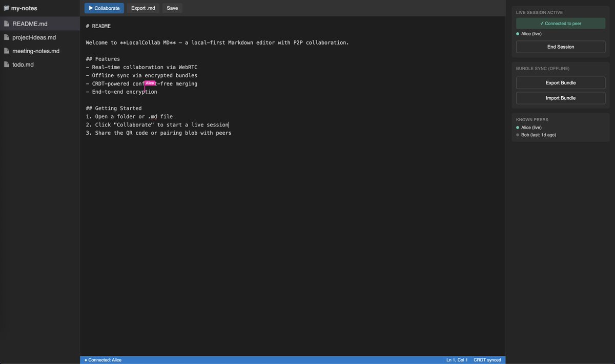
Task: Click the 'Welcome to **LocalCollab MD**' line
Action: (x=217, y=42)
